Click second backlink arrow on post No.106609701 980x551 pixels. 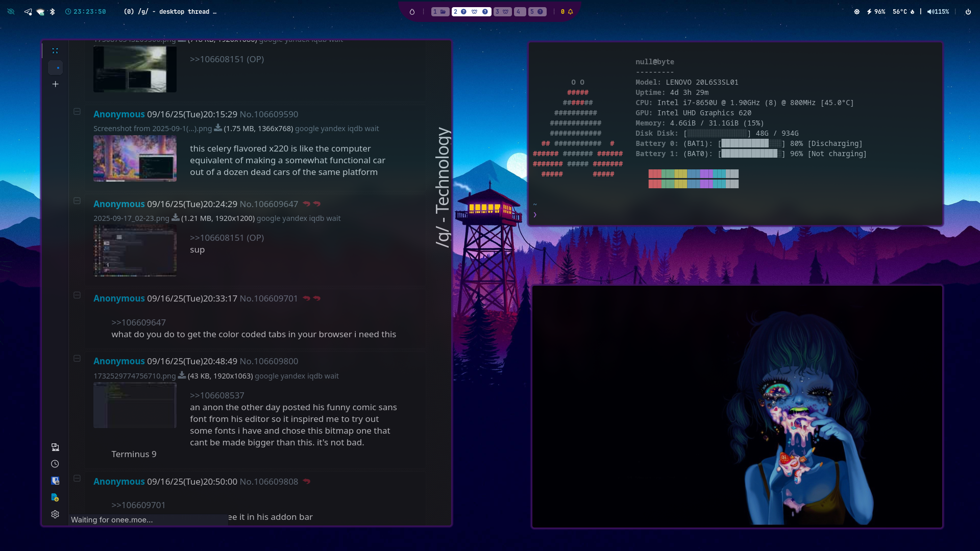pos(316,298)
